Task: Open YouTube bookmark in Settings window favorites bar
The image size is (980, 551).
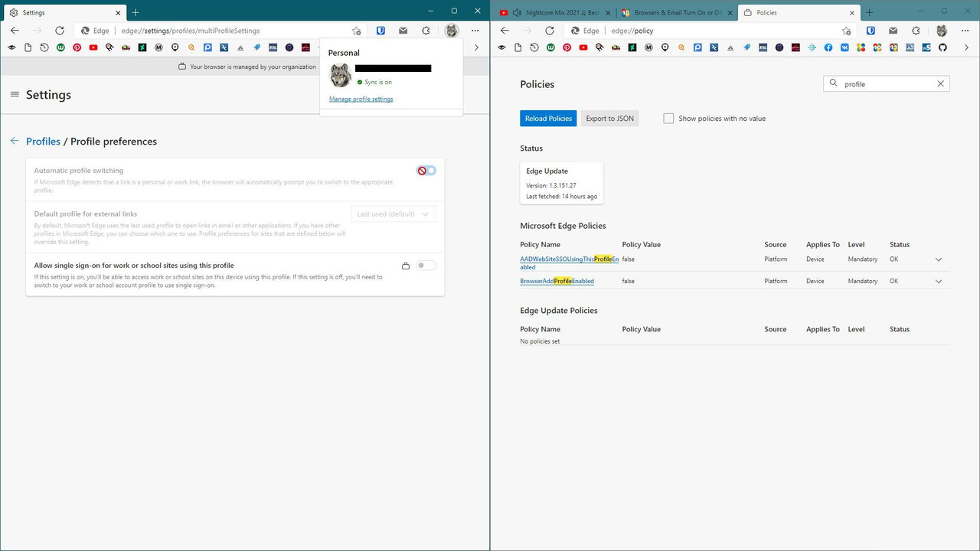Action: coord(93,47)
